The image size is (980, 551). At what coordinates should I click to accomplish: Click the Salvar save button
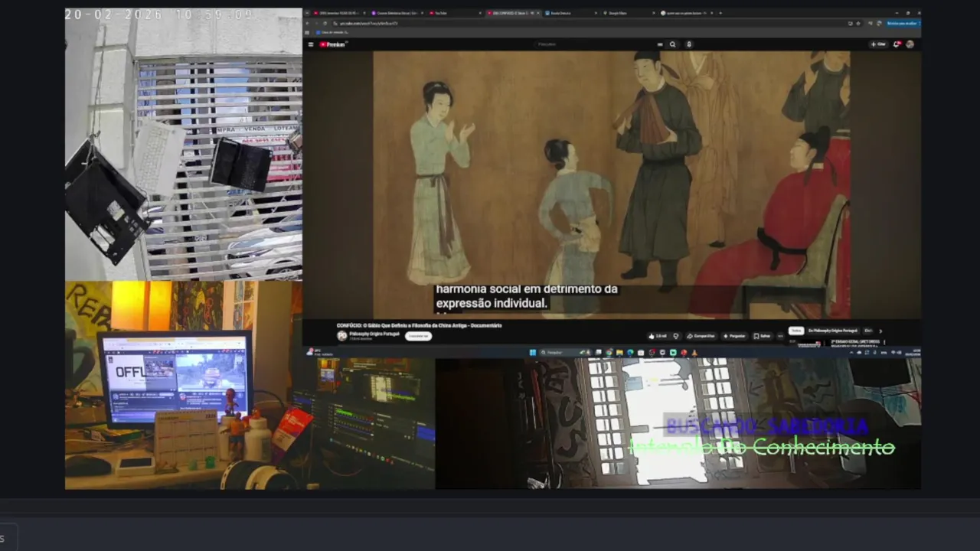tap(762, 336)
